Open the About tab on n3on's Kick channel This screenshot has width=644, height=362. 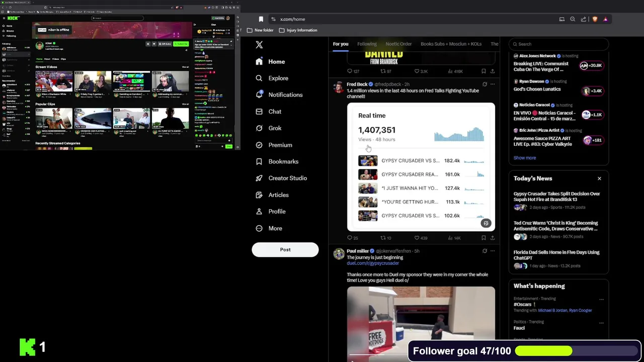click(47, 59)
